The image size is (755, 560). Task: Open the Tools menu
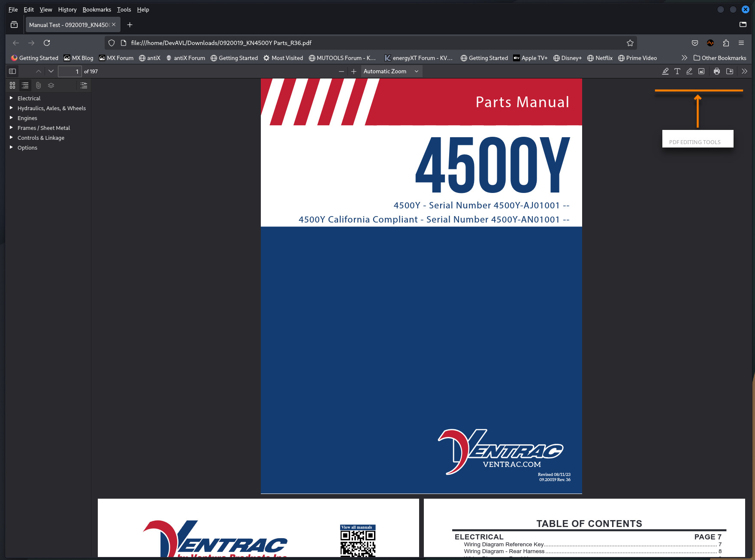pyautogui.click(x=124, y=9)
